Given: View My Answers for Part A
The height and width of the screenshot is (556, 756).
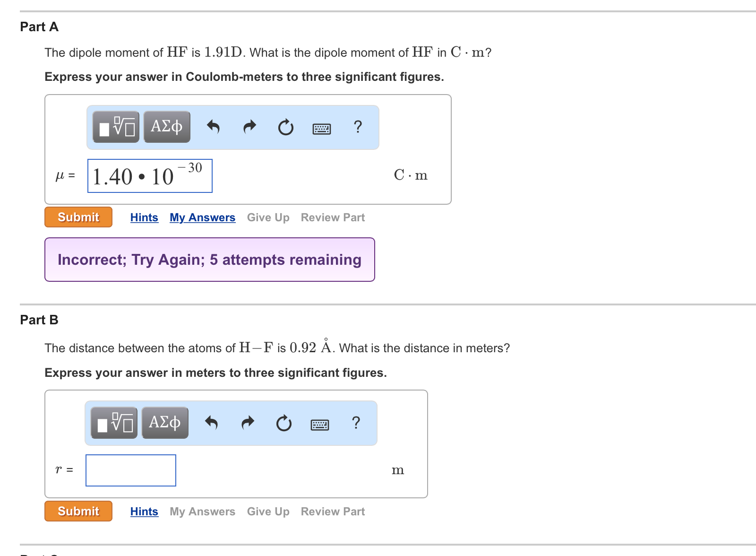Looking at the screenshot, I should [x=202, y=217].
